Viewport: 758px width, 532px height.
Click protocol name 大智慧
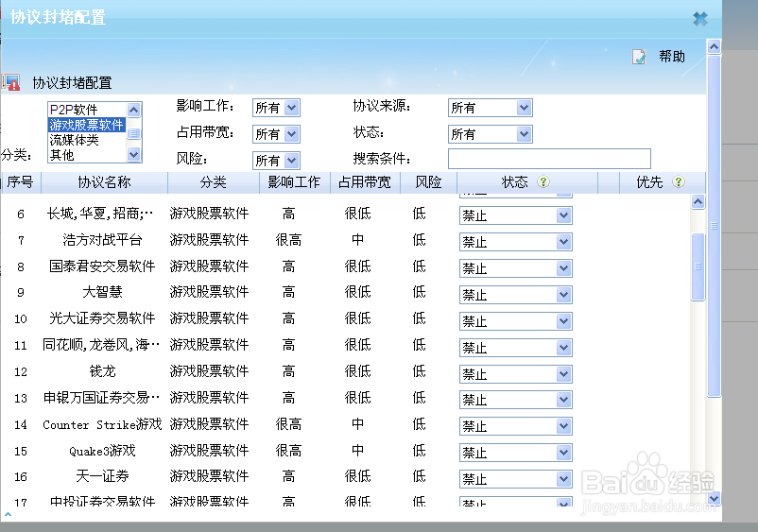[x=102, y=292]
